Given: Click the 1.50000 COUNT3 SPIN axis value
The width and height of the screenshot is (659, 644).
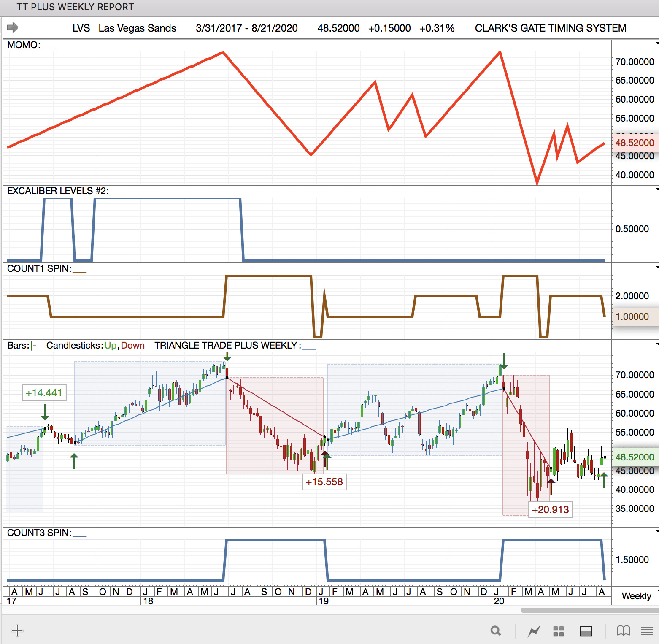Looking at the screenshot, I should coord(632,560).
